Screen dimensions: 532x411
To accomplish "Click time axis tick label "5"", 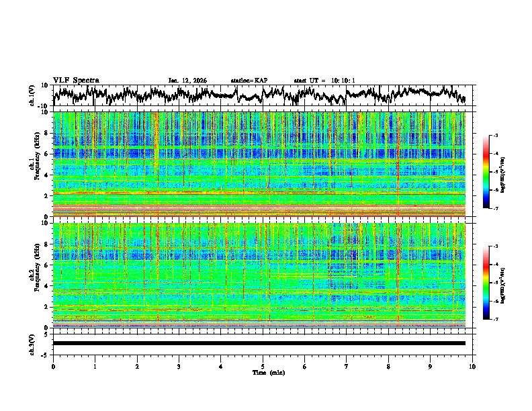I will (263, 367).
